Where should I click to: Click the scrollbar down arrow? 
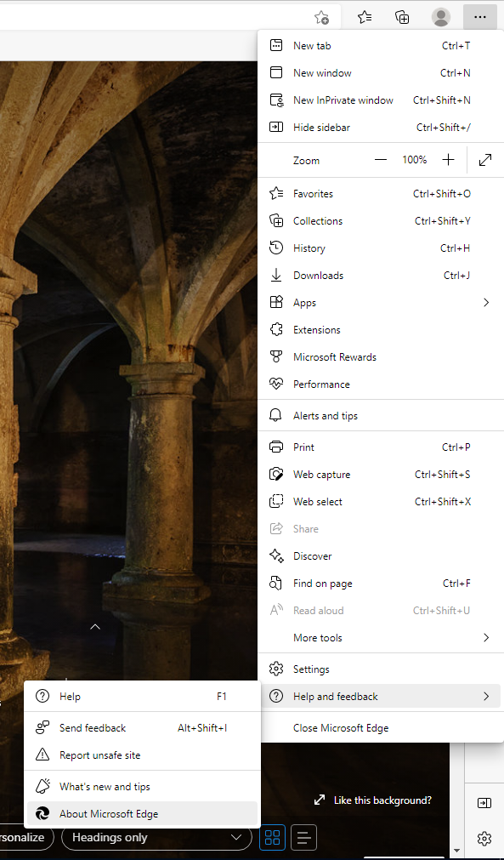[457, 851]
